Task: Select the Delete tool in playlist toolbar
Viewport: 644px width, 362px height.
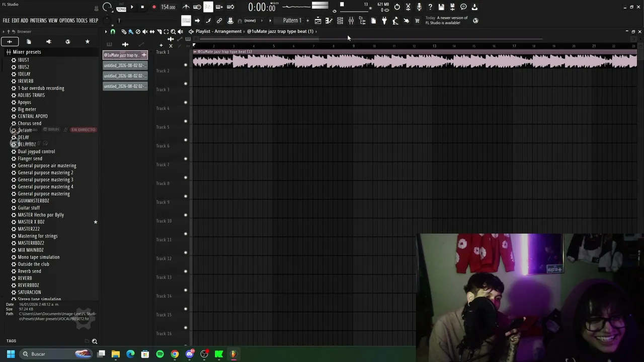Action: [x=138, y=32]
